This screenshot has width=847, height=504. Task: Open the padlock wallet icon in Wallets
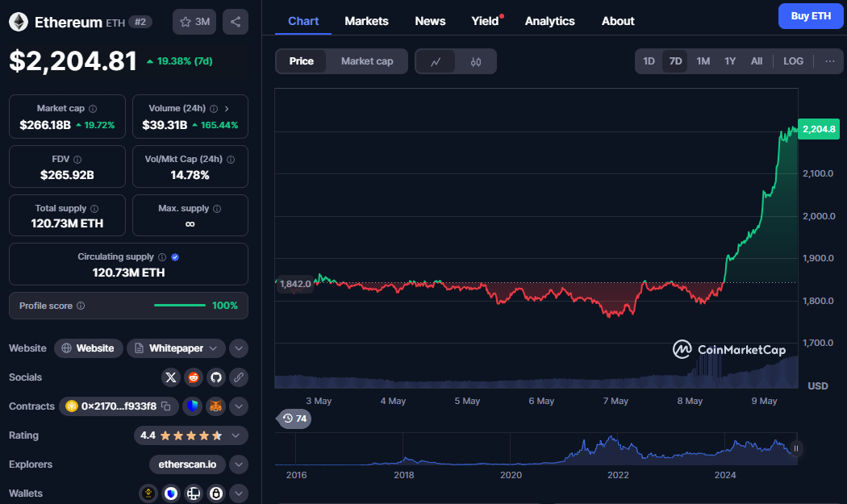[216, 494]
